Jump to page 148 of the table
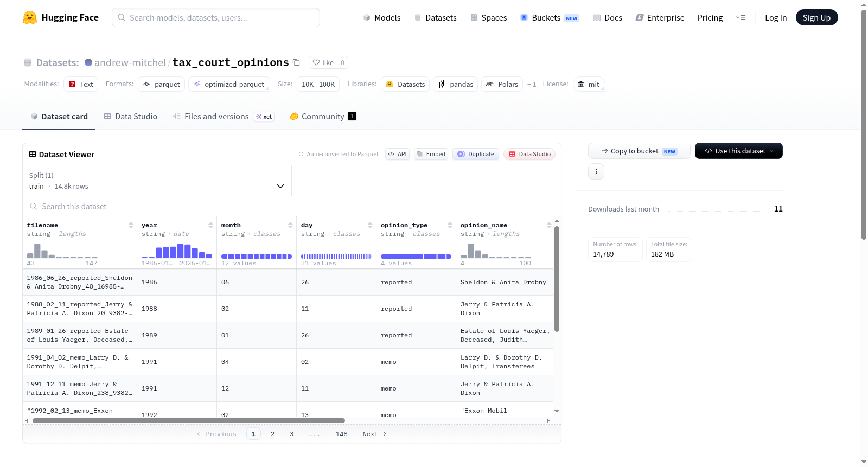Screen dimensions: 868x467 click(342, 434)
